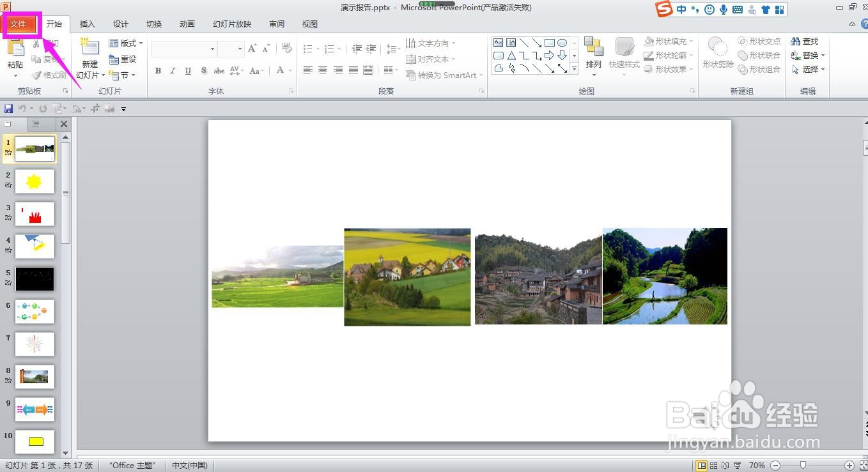Viewport: 868px width, 472px height.
Task: Switch to the View (视图) tab
Action: (310, 24)
